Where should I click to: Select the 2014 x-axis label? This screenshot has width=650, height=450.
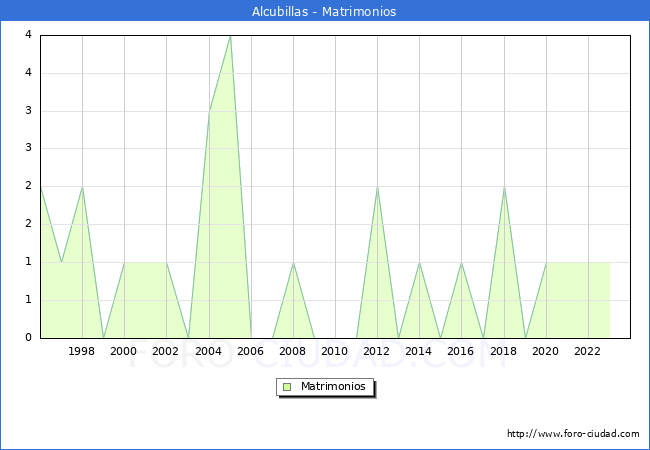[x=419, y=351]
